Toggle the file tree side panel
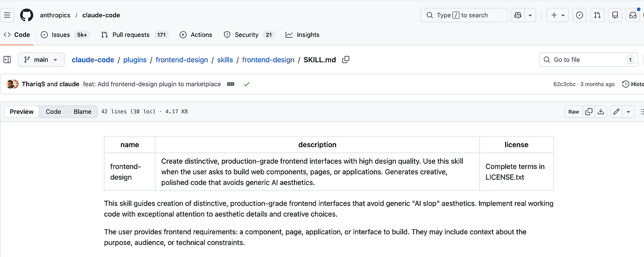Screen dimensions: 644x257 [7, 59]
